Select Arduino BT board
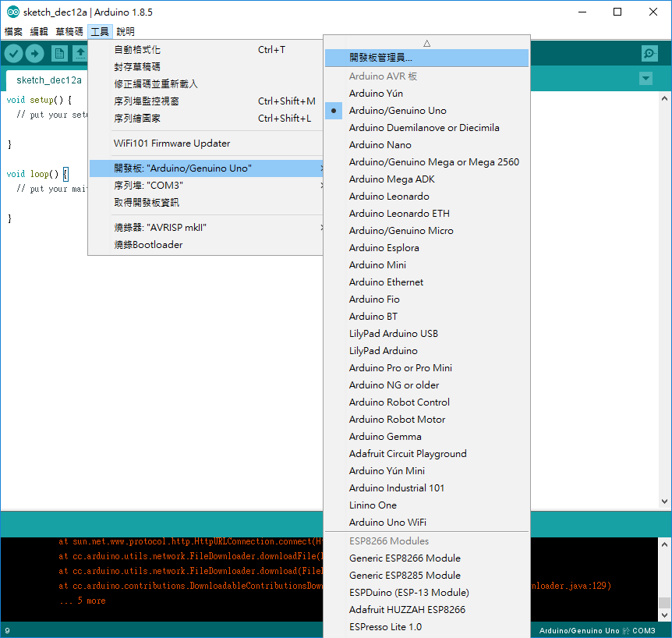This screenshot has height=638, width=672. point(427,317)
